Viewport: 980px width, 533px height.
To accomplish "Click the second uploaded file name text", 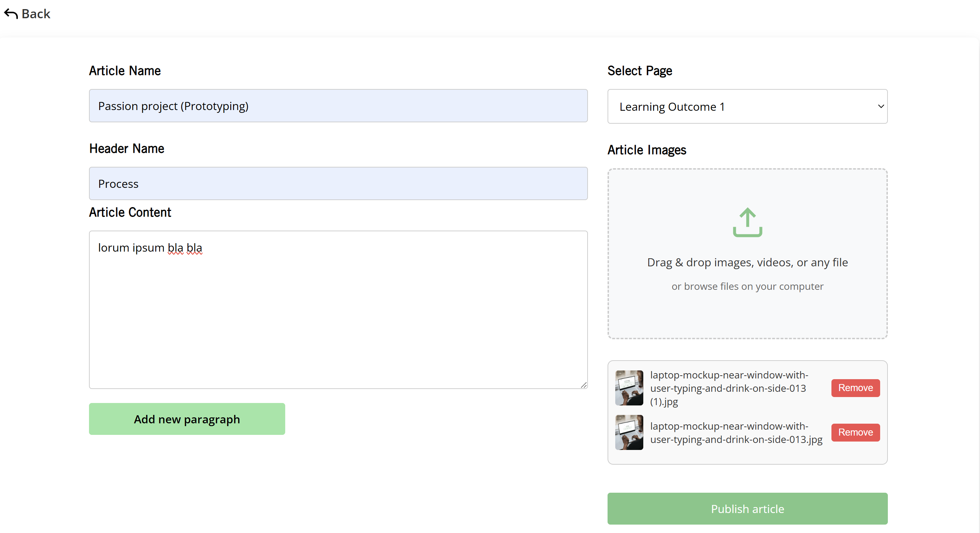I will (x=736, y=432).
